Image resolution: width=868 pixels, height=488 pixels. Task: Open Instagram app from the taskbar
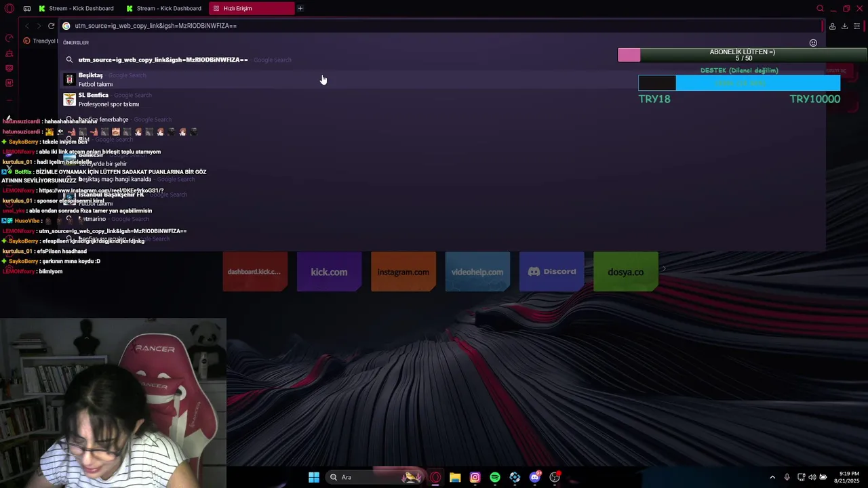(475, 477)
